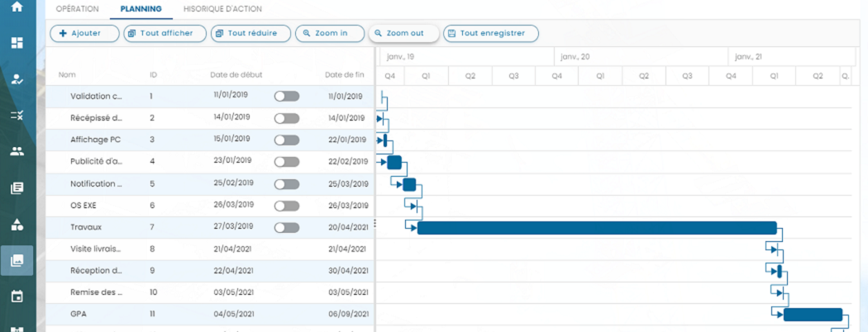Select the GPA Gantt bar
The width and height of the screenshot is (868, 332).
[813, 315]
